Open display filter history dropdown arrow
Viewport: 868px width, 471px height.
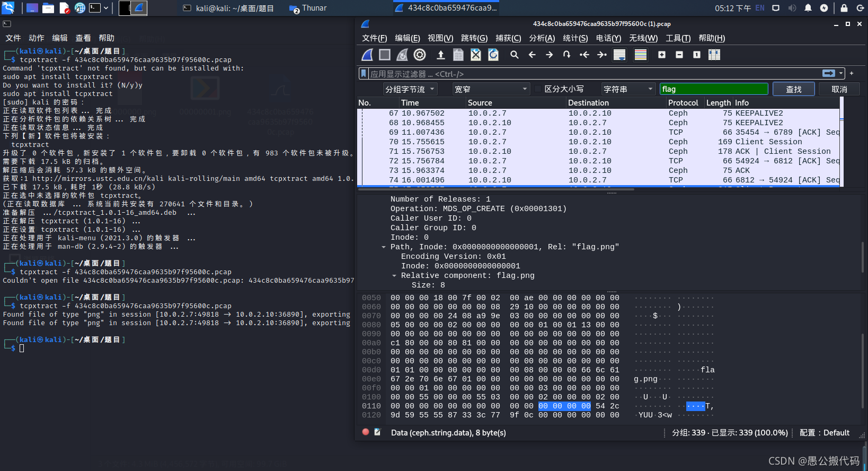(x=841, y=73)
